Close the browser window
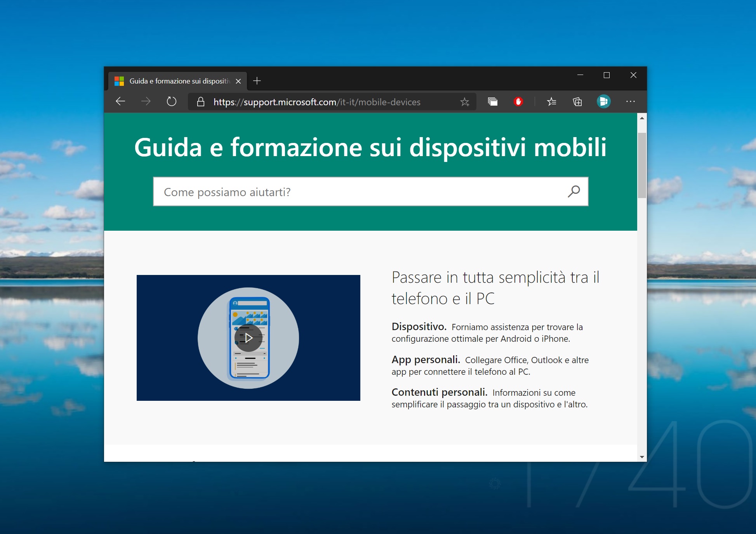The width and height of the screenshot is (756, 534). coord(633,75)
